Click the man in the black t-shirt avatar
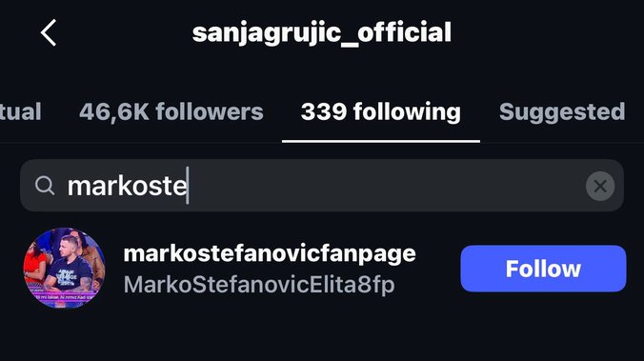The height and width of the screenshot is (361, 644). 64,269
